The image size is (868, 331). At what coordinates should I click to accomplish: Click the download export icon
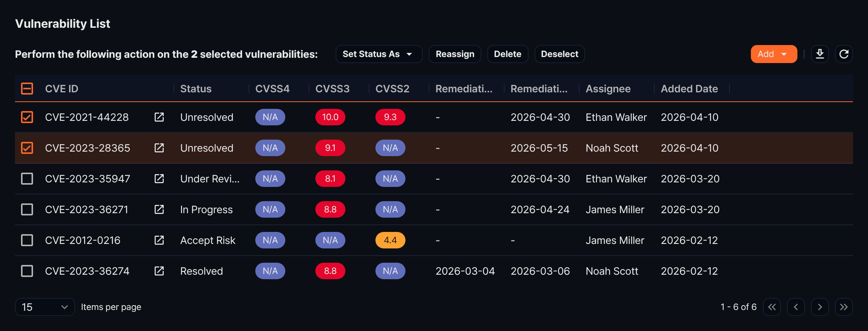(x=820, y=54)
